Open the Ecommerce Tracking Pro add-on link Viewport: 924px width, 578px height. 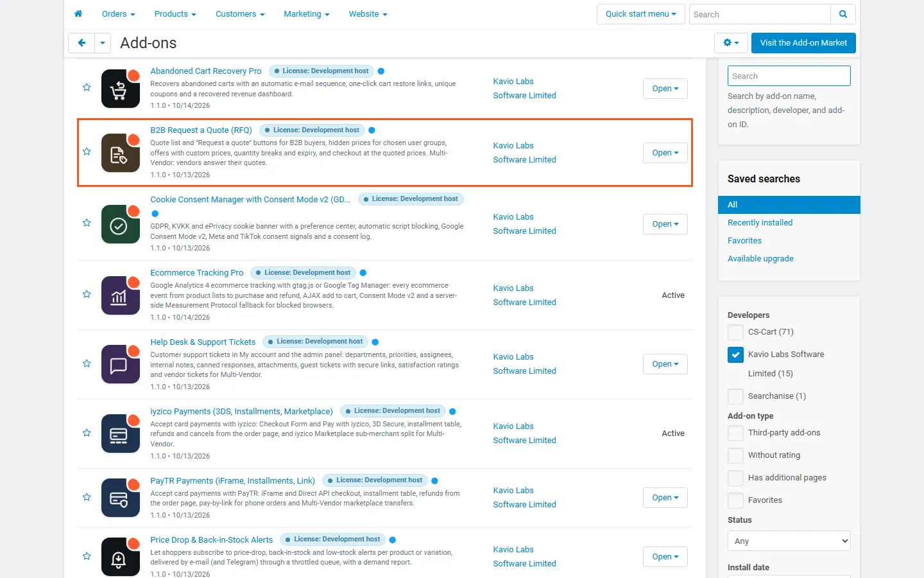[197, 273]
